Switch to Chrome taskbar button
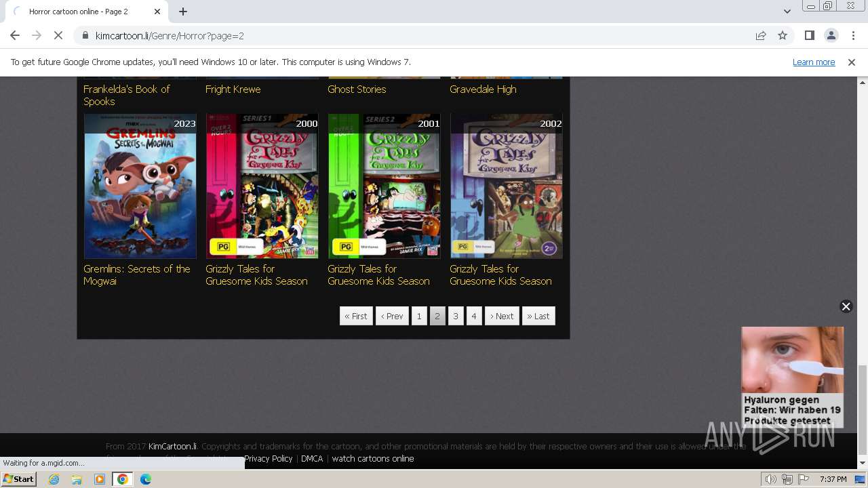868x488 pixels. click(x=123, y=479)
